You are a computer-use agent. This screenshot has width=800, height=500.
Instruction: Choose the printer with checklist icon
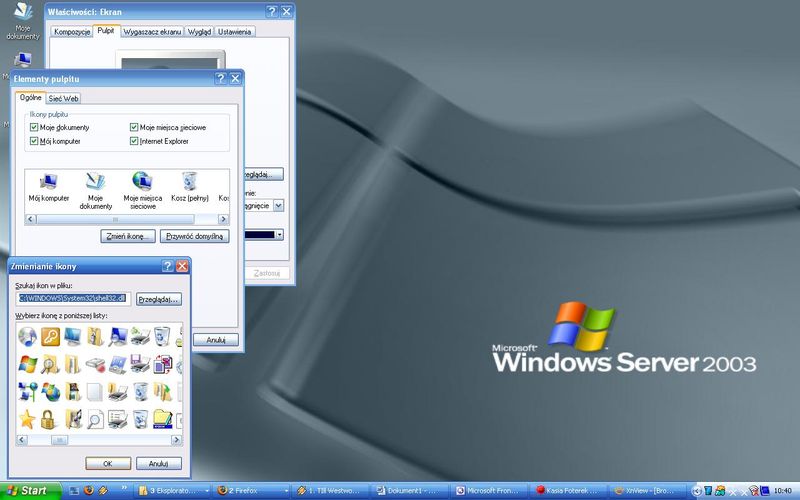coord(117,419)
